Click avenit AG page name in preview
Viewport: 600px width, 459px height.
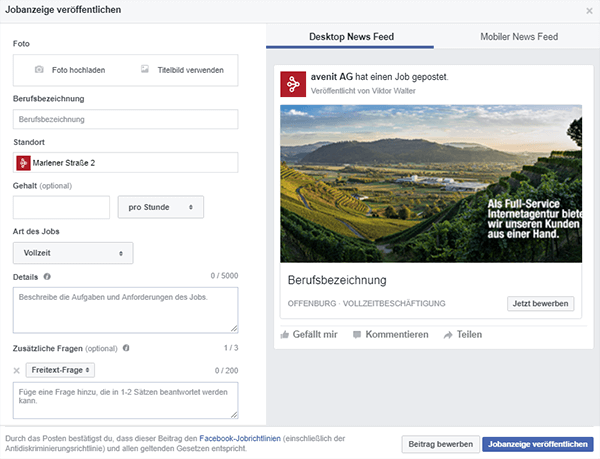pyautogui.click(x=331, y=77)
